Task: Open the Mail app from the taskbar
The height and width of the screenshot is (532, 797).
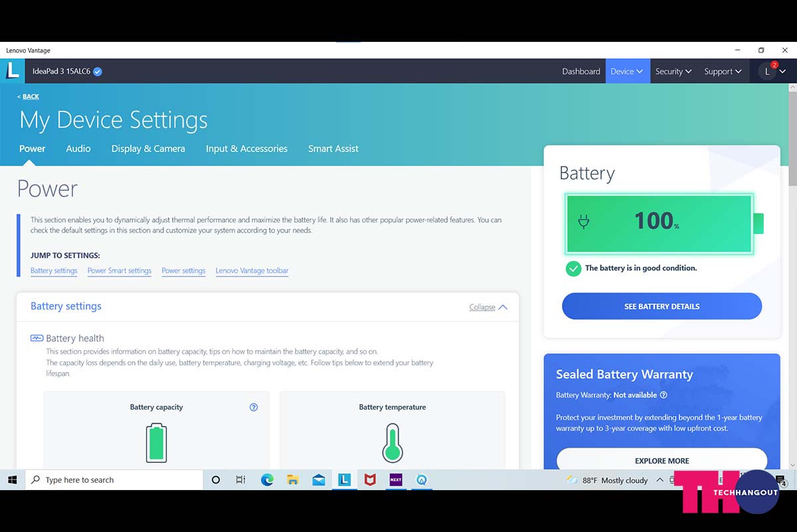Action: pyautogui.click(x=318, y=480)
